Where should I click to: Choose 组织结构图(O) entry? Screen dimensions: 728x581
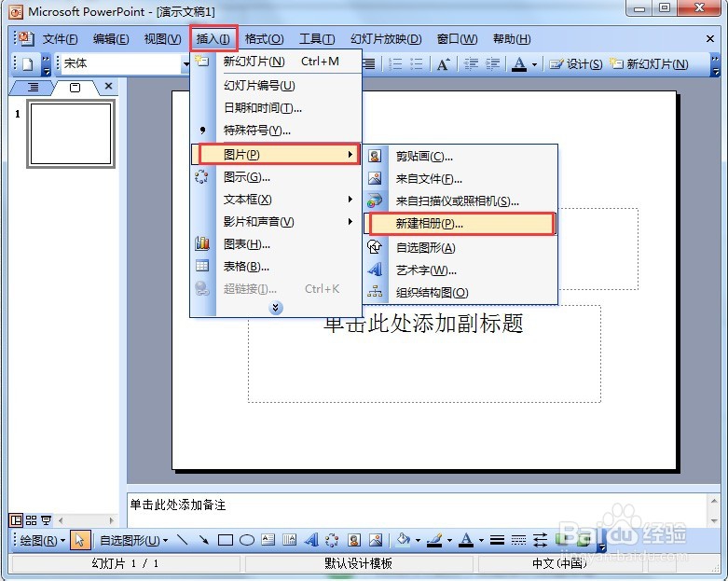point(460,292)
